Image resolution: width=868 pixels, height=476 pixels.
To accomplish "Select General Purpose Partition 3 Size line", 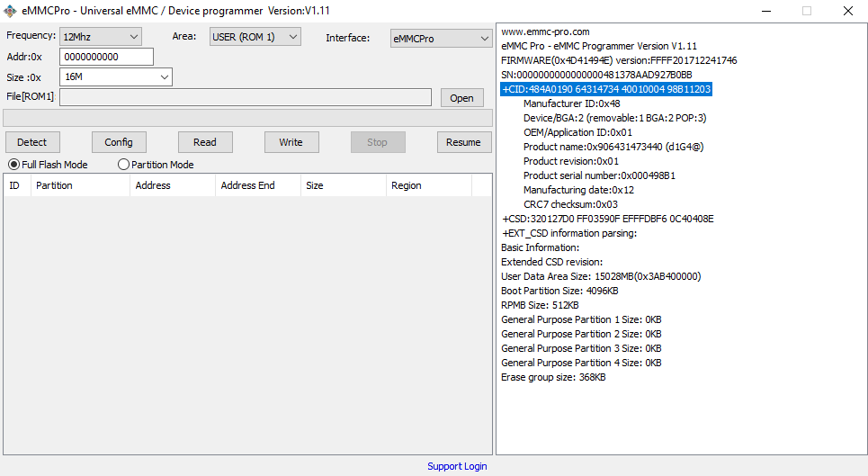I will point(581,348).
